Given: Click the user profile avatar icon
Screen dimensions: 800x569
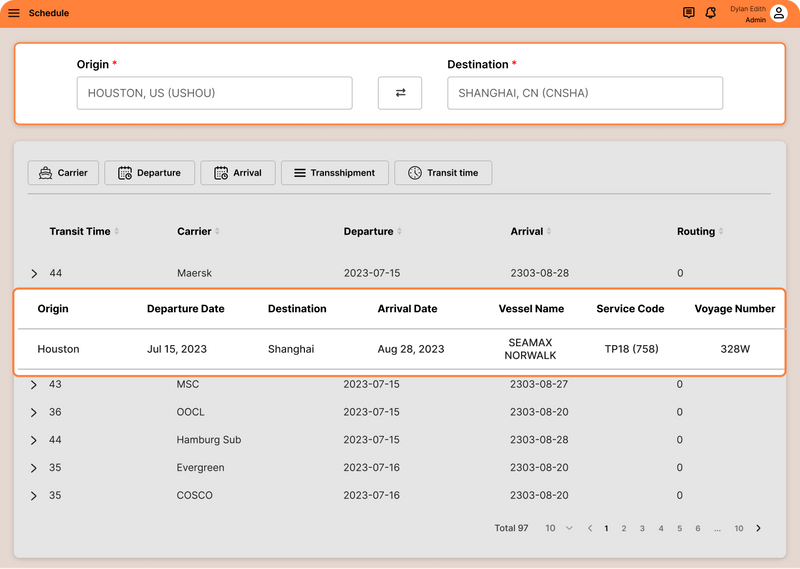Looking at the screenshot, I should (x=779, y=13).
